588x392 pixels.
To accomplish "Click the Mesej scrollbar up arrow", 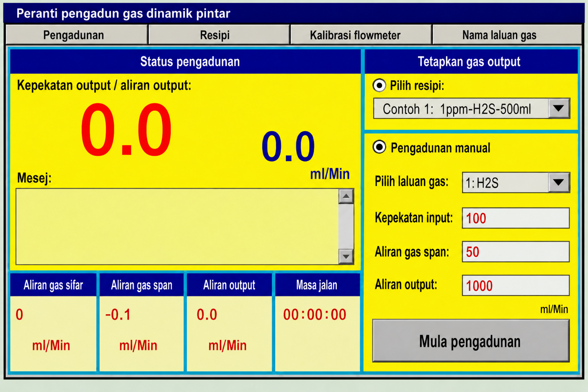I will (x=346, y=196).
